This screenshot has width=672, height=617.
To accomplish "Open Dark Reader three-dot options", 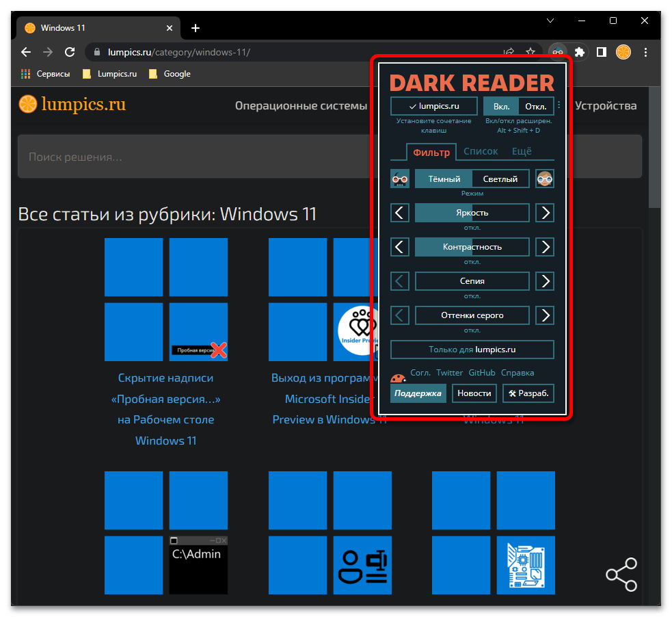I will pos(559,105).
